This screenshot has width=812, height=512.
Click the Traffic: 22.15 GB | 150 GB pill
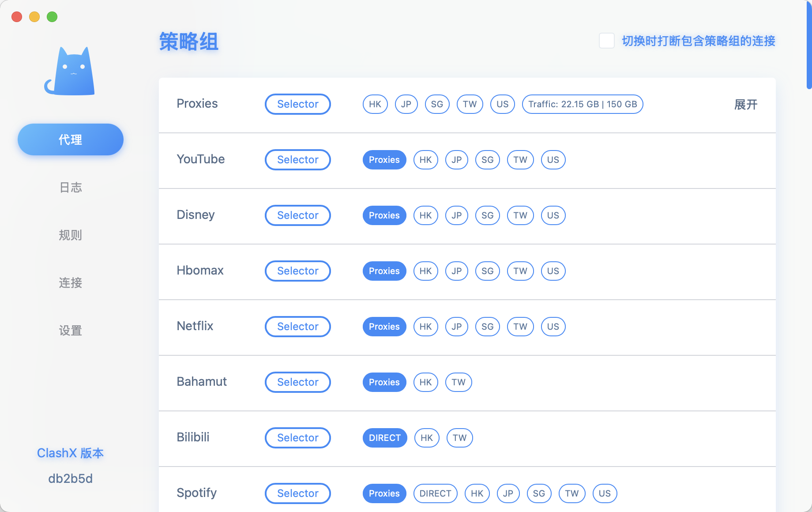(583, 104)
